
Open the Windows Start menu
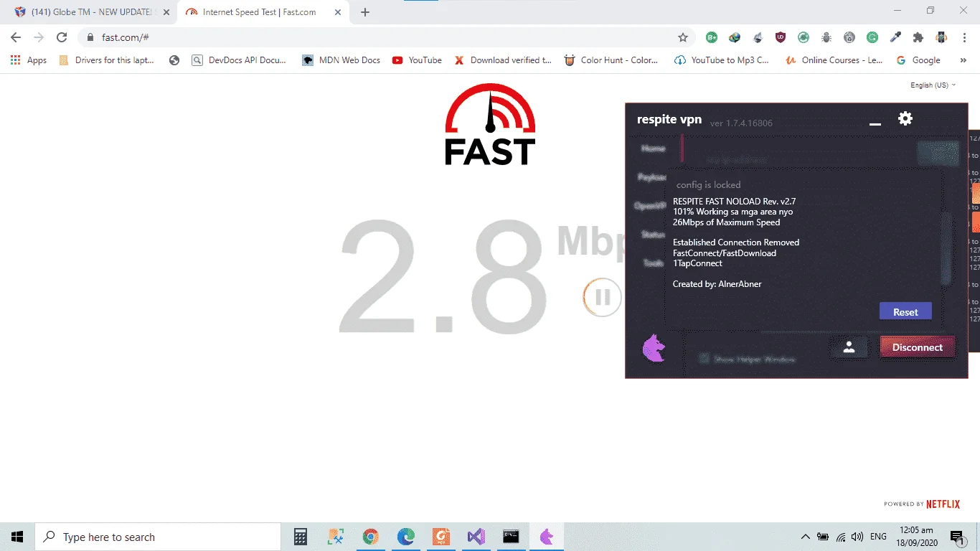pos(17,537)
